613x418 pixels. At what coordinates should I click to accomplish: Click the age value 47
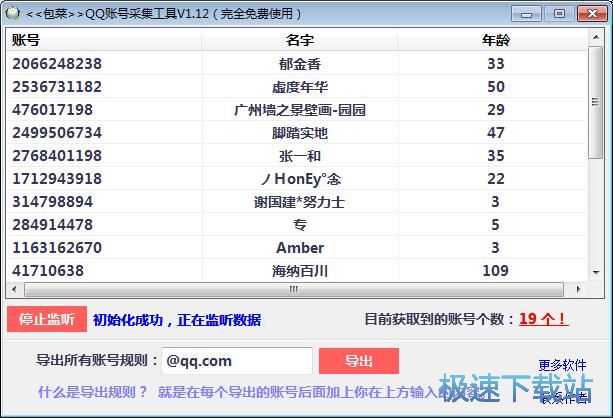[x=496, y=133]
